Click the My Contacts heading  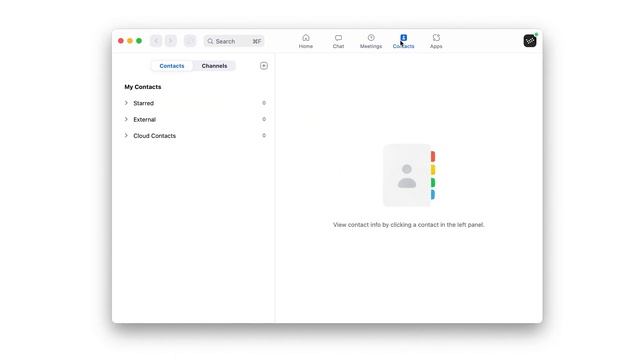(x=143, y=87)
